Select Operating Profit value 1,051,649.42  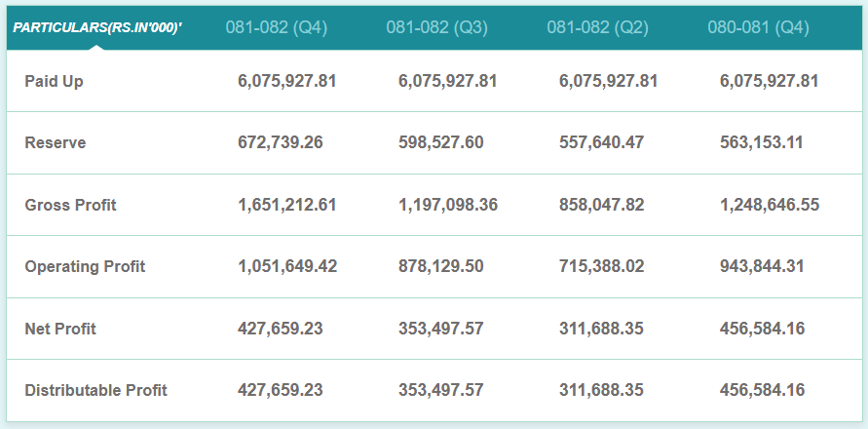[287, 266]
